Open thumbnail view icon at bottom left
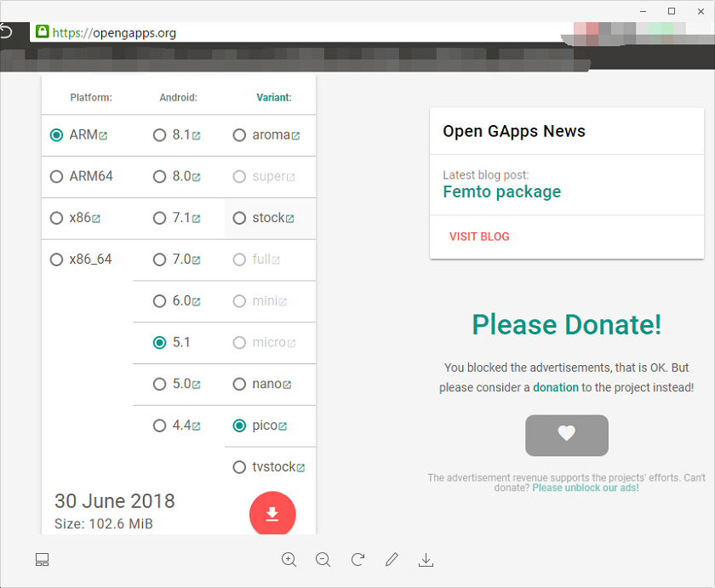The height and width of the screenshot is (588, 715). (x=42, y=560)
